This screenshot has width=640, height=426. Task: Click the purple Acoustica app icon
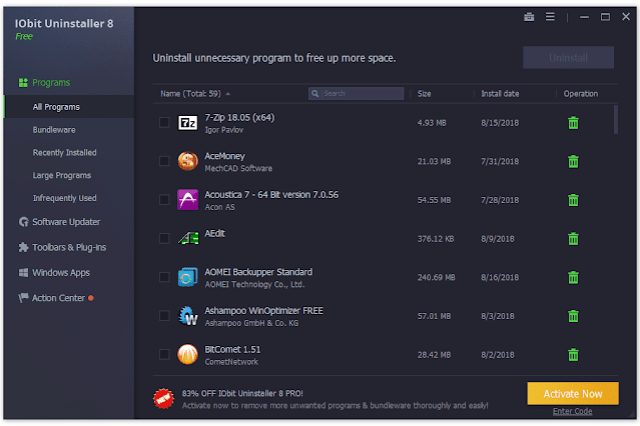(188, 200)
